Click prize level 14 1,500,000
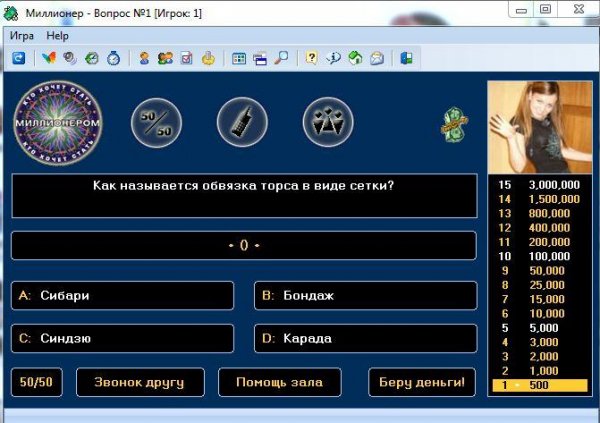Viewport: 600px width, 423px height. [540, 199]
